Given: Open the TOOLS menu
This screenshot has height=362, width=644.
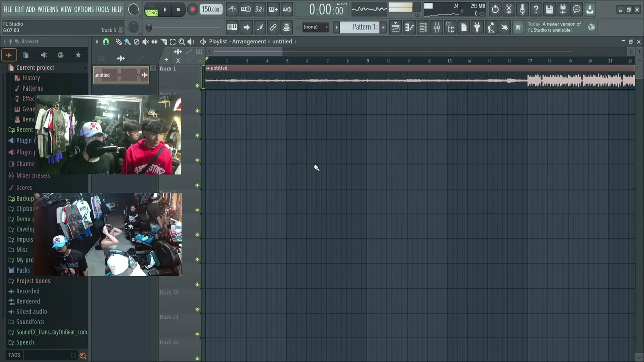Looking at the screenshot, I should (x=103, y=9).
